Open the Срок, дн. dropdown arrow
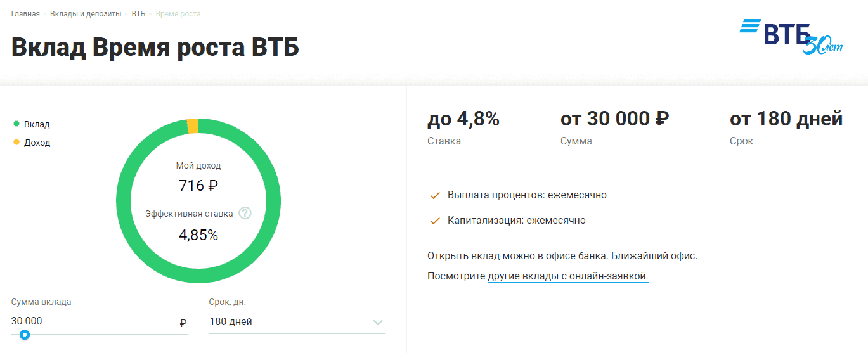The height and width of the screenshot is (353, 868). [x=378, y=323]
